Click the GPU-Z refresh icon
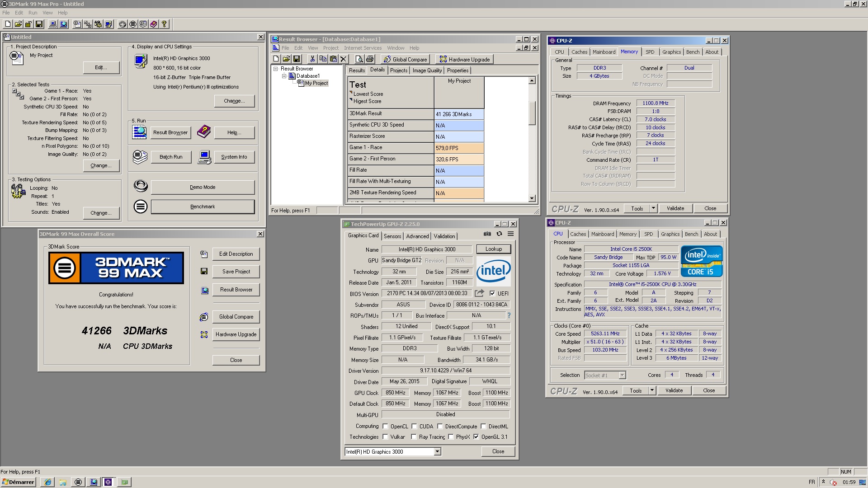The image size is (868, 488). 499,234
